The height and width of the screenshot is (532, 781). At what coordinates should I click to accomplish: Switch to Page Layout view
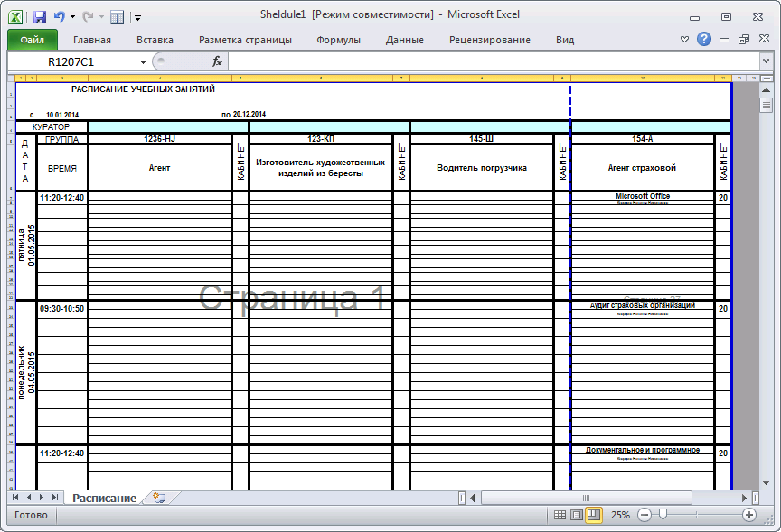[577, 515]
